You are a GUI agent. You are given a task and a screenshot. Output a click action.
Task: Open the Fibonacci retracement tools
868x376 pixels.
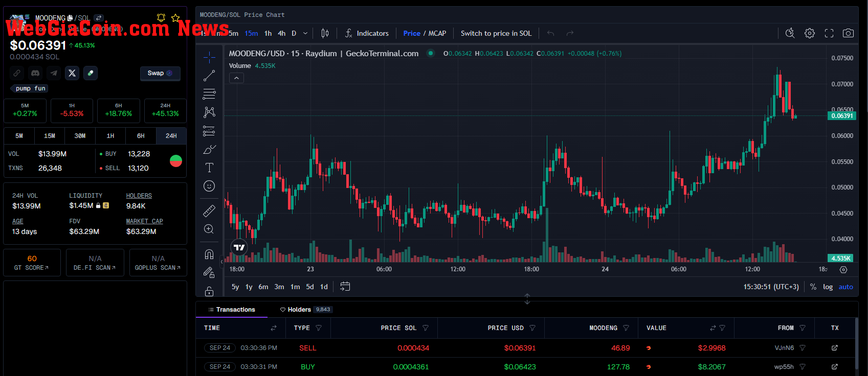click(x=209, y=94)
